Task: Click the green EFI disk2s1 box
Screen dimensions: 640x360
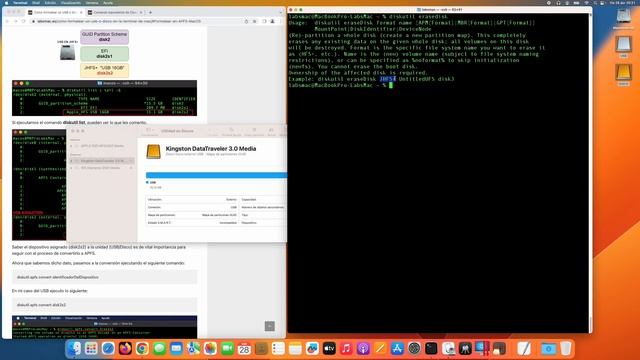Action: click(104, 53)
